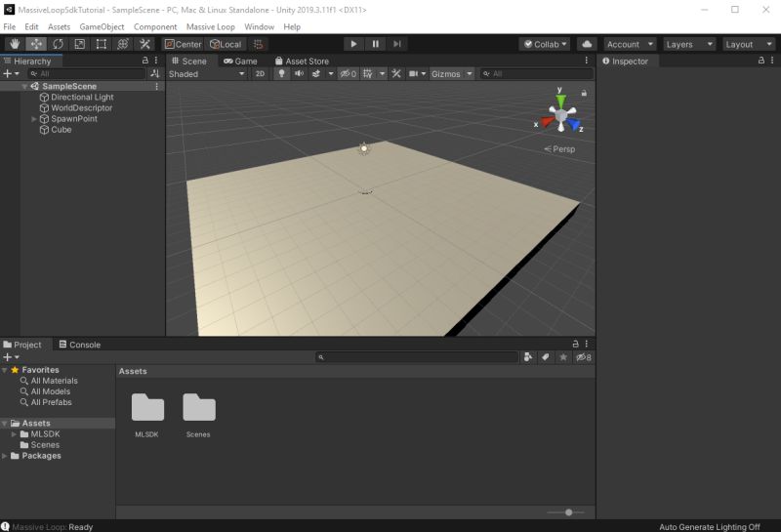Select the Hand tool

click(x=15, y=44)
